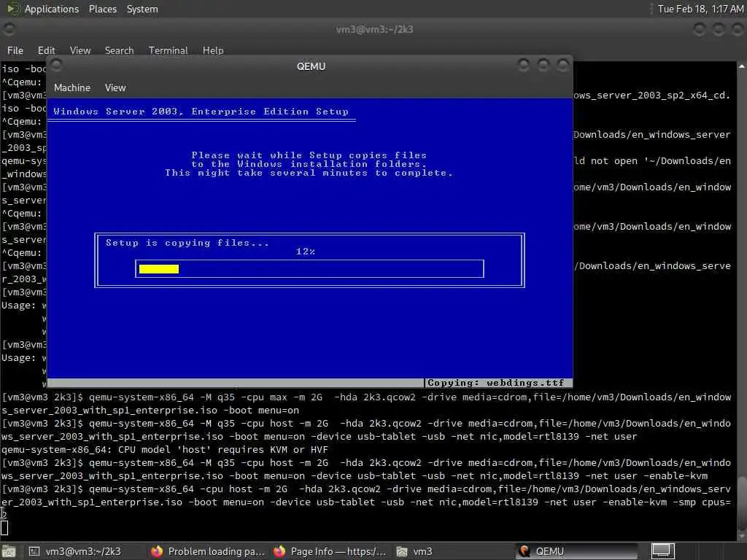Click 'Setup is copying files...' text
The height and width of the screenshot is (560, 747).
pos(187,243)
